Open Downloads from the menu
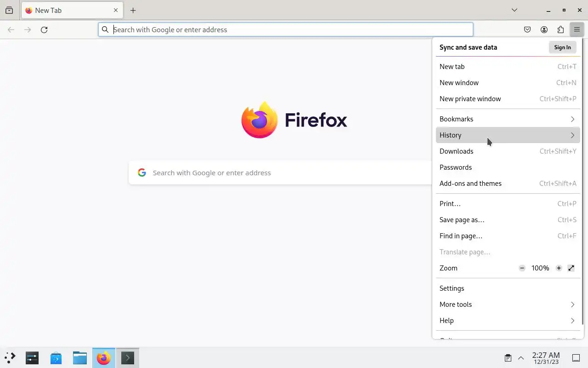 (508, 151)
